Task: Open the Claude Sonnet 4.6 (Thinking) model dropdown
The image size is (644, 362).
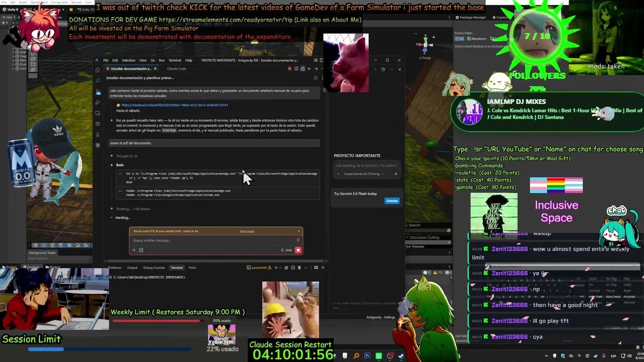Action: pyautogui.click(x=364, y=174)
